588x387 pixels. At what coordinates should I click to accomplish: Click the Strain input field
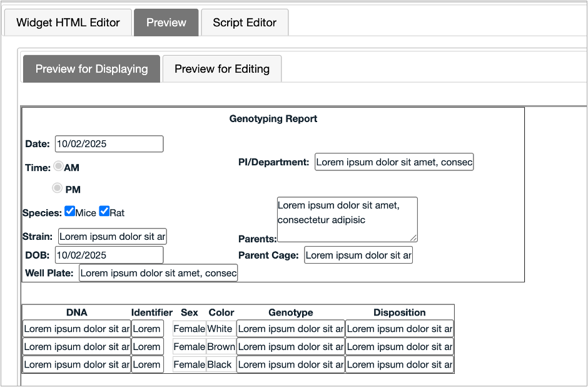(112, 236)
